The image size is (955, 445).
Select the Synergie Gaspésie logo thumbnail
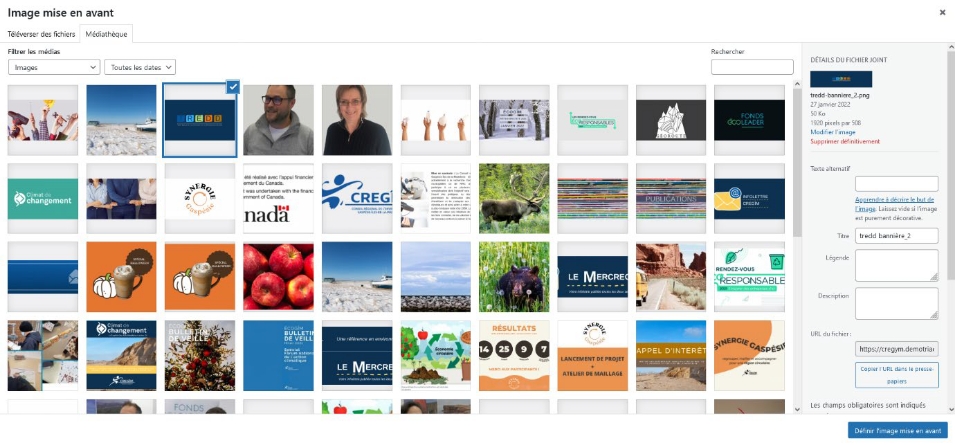tap(200, 198)
